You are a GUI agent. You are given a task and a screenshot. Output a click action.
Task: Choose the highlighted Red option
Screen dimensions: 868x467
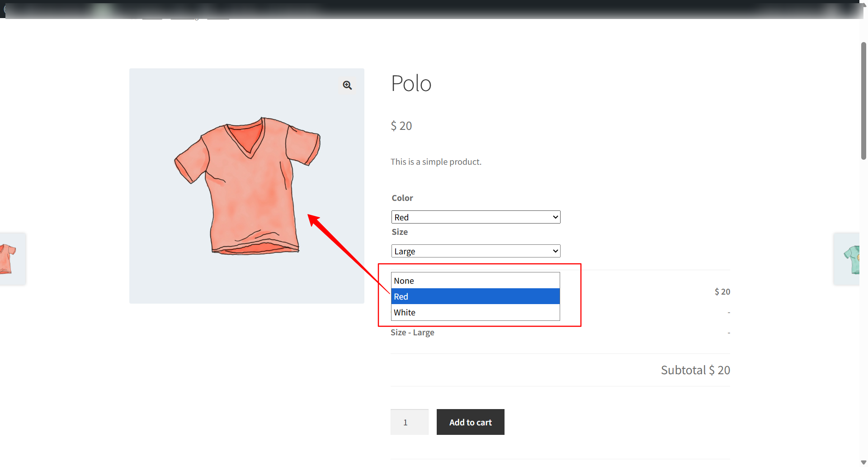[x=475, y=296]
